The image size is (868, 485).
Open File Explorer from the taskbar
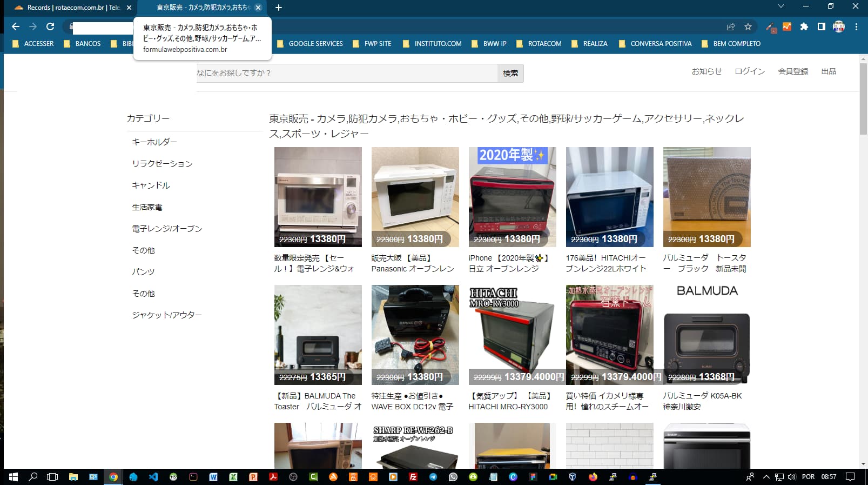pos(73,477)
